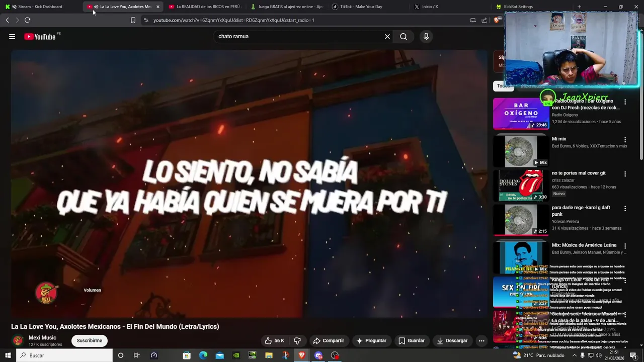Open more actions three-dot menu under video
644x362 pixels.
[481, 340]
